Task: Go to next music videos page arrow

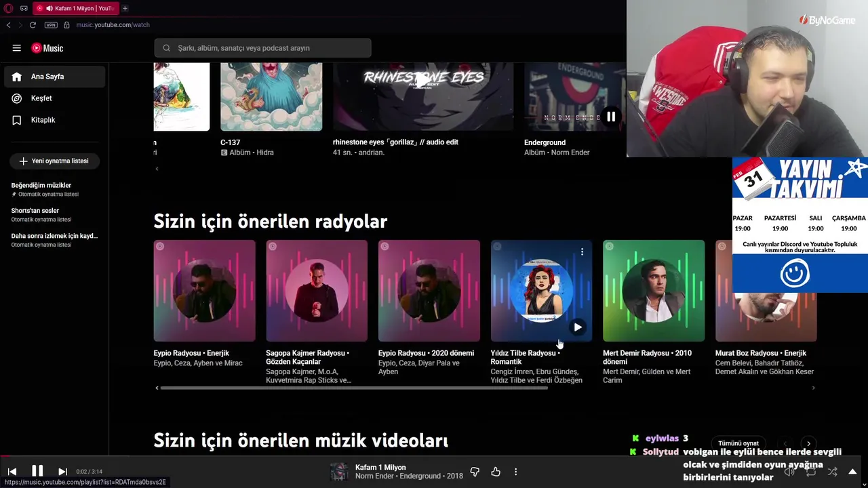Action: [808, 443]
